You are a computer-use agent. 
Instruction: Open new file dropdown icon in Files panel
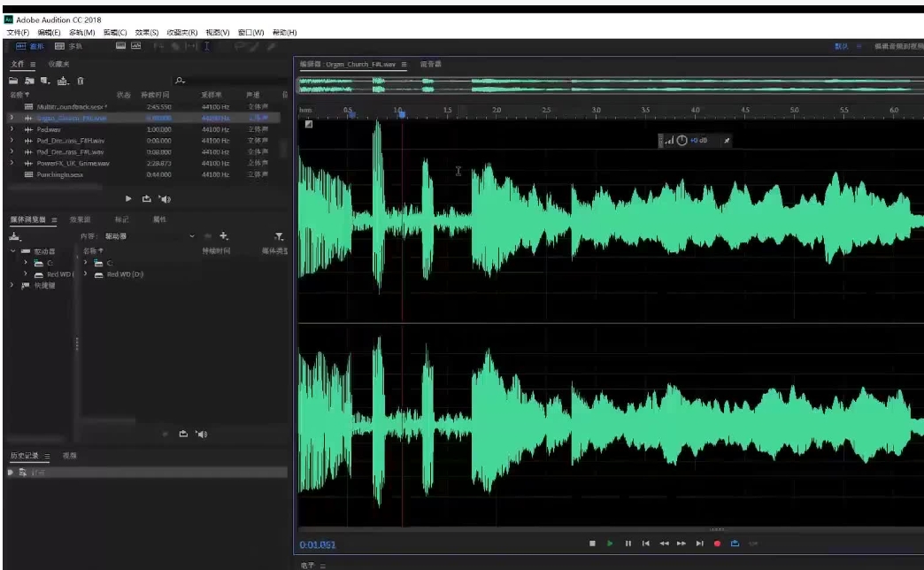(x=45, y=81)
